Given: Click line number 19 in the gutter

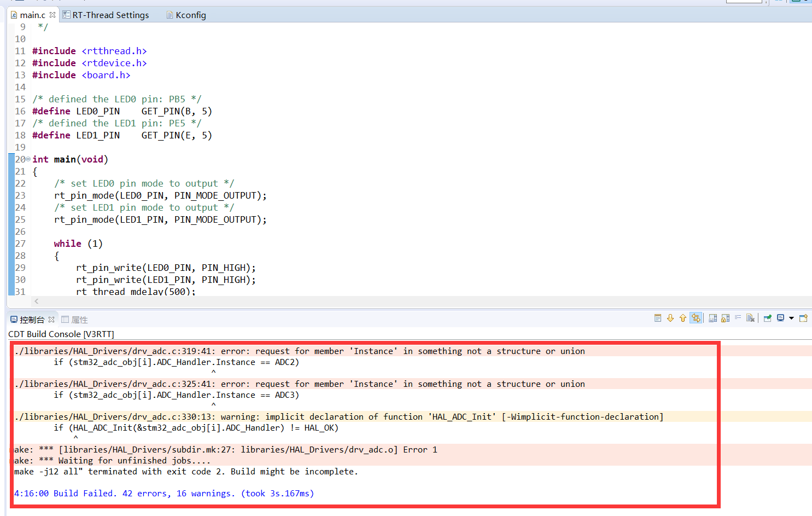Looking at the screenshot, I should 20,147.
